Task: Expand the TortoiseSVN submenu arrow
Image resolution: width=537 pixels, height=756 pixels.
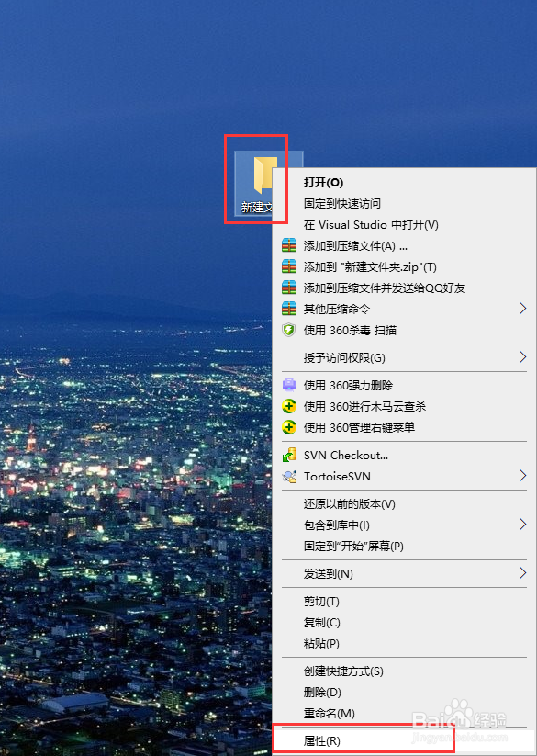Action: [522, 476]
